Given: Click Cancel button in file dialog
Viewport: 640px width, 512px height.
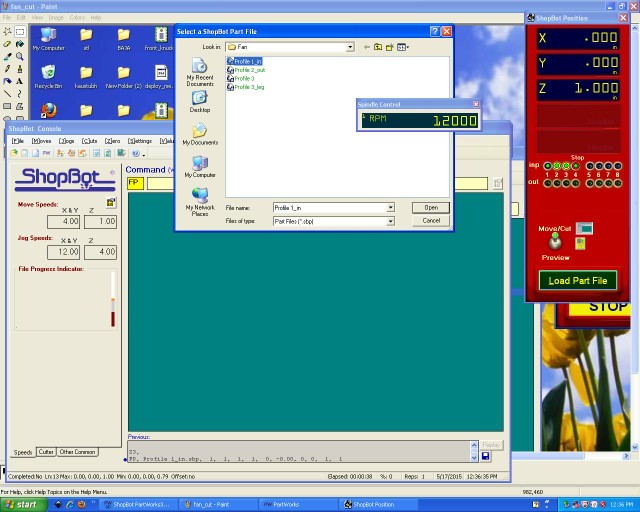Looking at the screenshot, I should point(431,220).
